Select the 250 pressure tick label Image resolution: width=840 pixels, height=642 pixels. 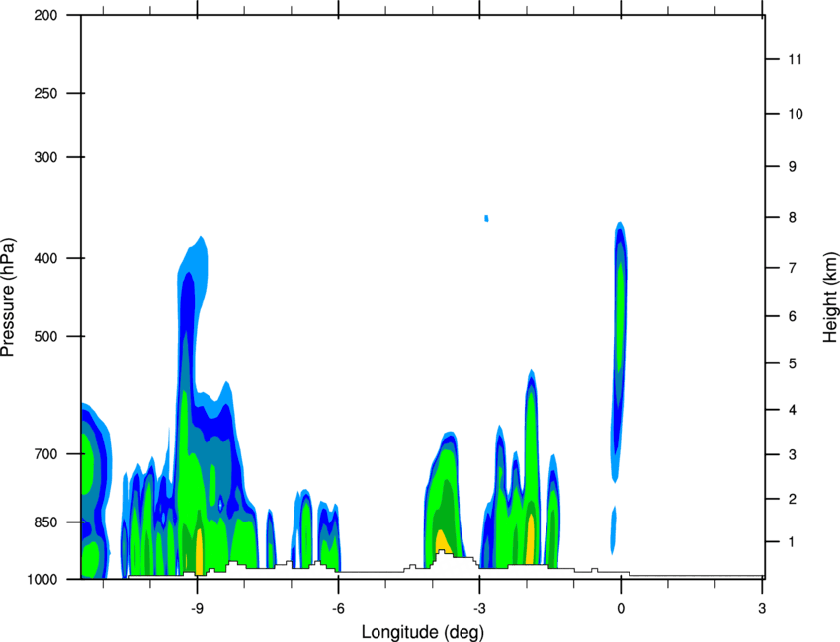[x=45, y=93]
